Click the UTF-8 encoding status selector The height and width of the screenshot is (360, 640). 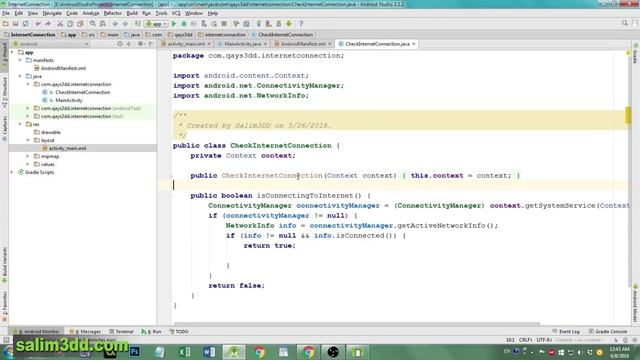[x=544, y=340]
